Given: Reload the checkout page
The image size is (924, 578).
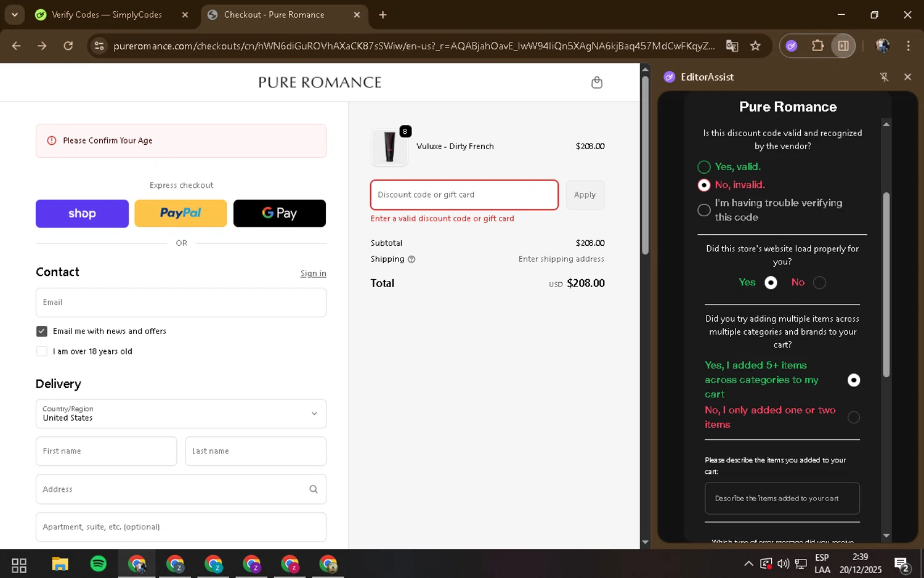Looking at the screenshot, I should pos(68,46).
